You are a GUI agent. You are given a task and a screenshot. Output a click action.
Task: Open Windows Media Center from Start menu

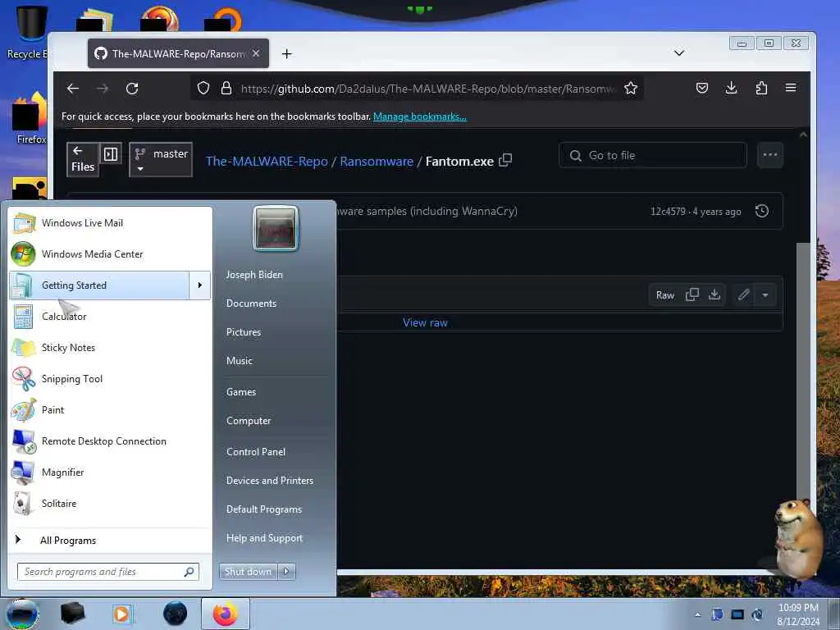coord(110,254)
